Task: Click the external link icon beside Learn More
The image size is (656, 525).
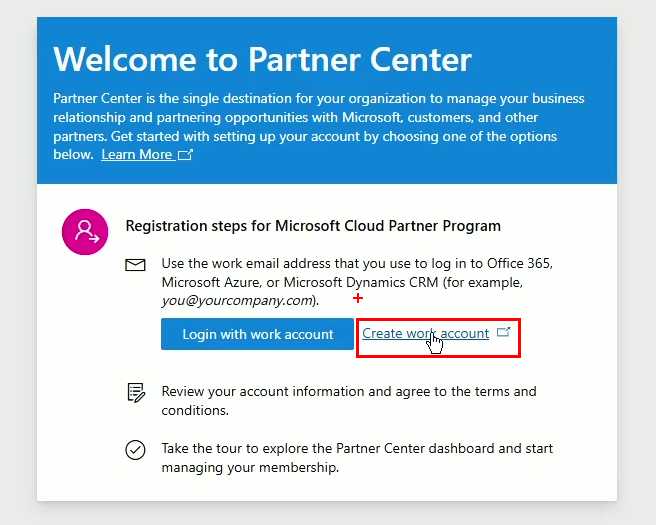Action: pos(185,155)
